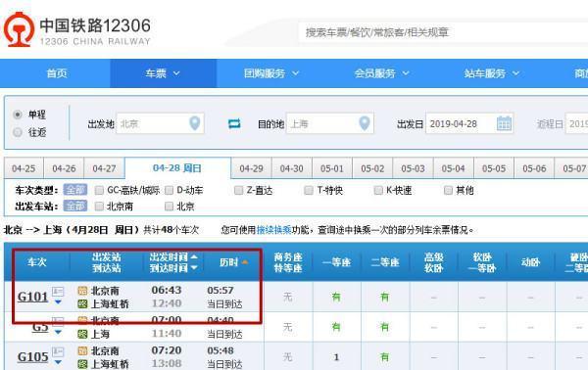This screenshot has width=588, height=370.
Task: Expand the 站车服务 menu dropdown
Action: tap(516, 73)
